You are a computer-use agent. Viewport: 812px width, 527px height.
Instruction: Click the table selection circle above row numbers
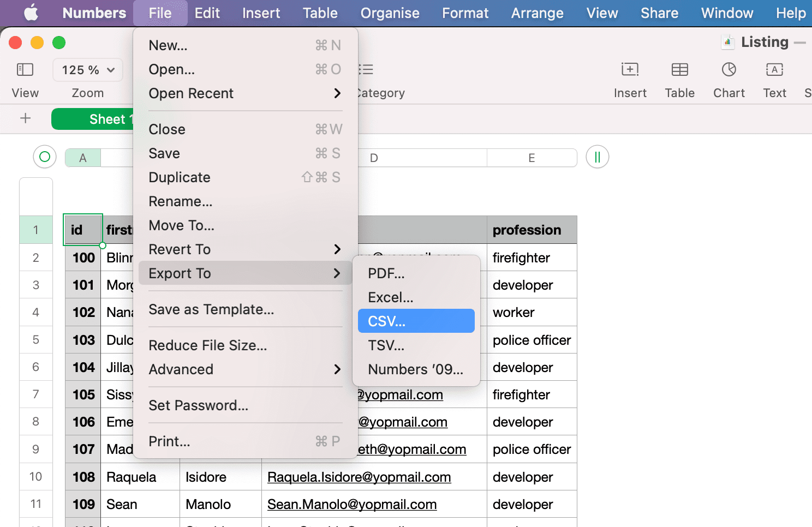(x=44, y=157)
